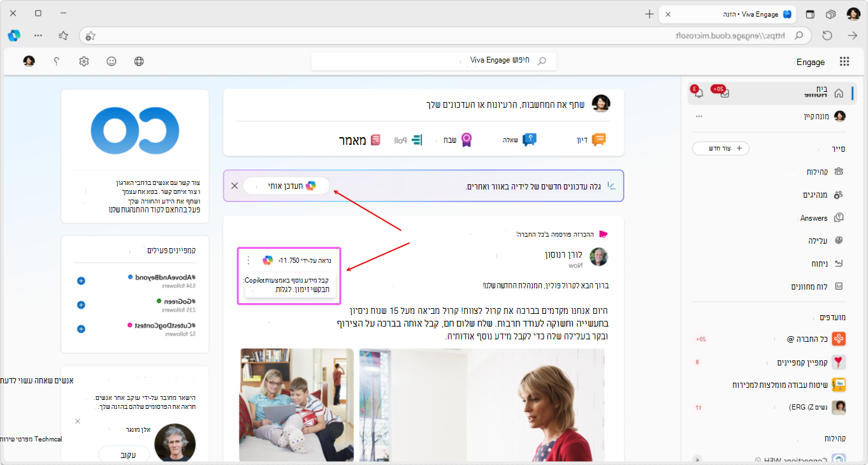This screenshot has height=465, width=868.
Task: Click the smiley feedback icon
Action: coord(112,61)
